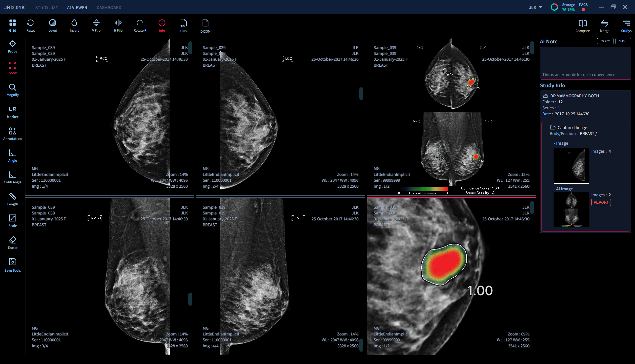This screenshot has width=635, height=364.
Task: Choose the Cobb Angle measurement tool
Action: (x=12, y=177)
